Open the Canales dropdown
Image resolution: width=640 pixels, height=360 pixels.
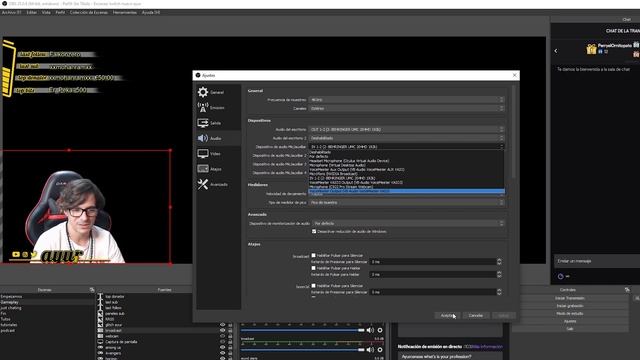pos(407,109)
